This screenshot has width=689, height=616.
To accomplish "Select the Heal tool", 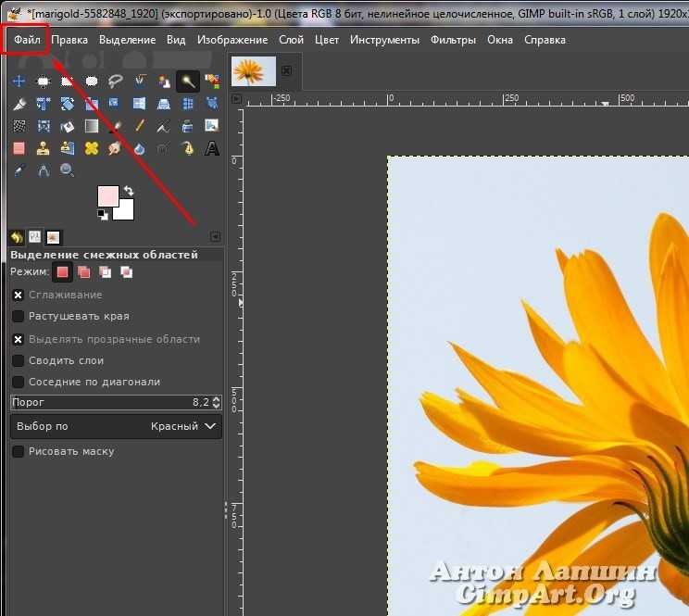I will click(92, 148).
